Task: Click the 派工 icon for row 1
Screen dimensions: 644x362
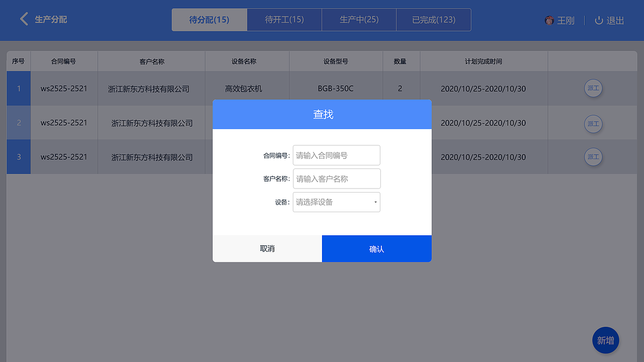Action: click(x=593, y=88)
